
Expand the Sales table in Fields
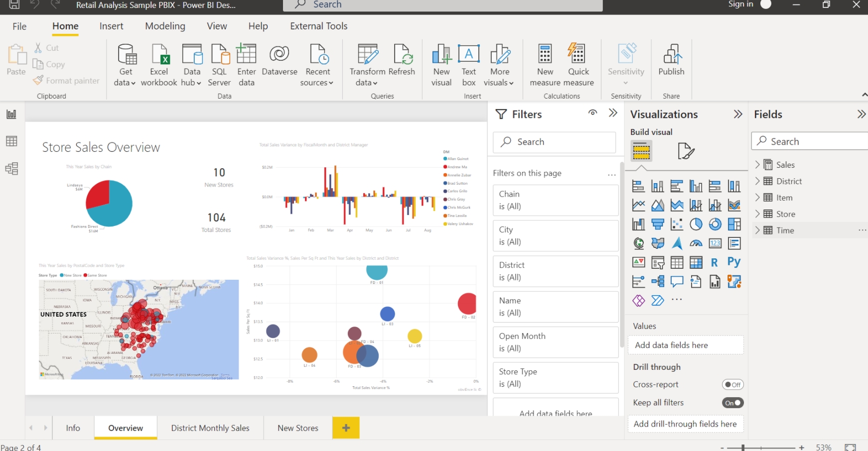[757, 165]
